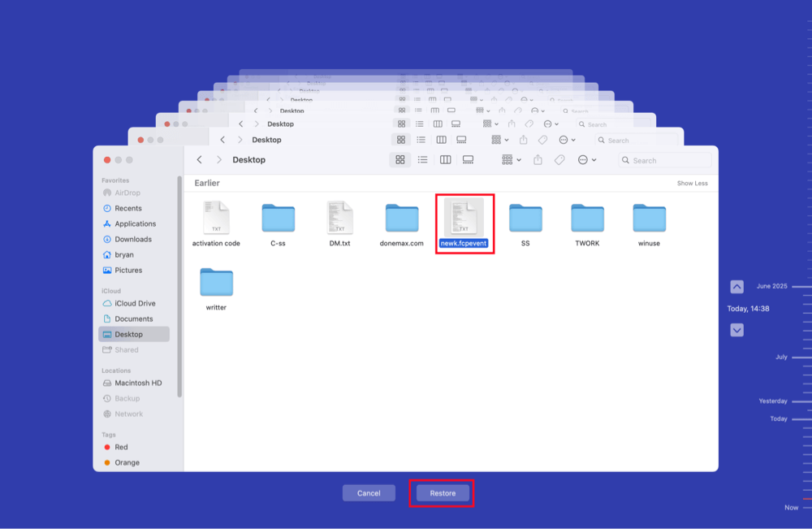The height and width of the screenshot is (529, 812).
Task: Click the back navigation chevron
Action: (199, 160)
